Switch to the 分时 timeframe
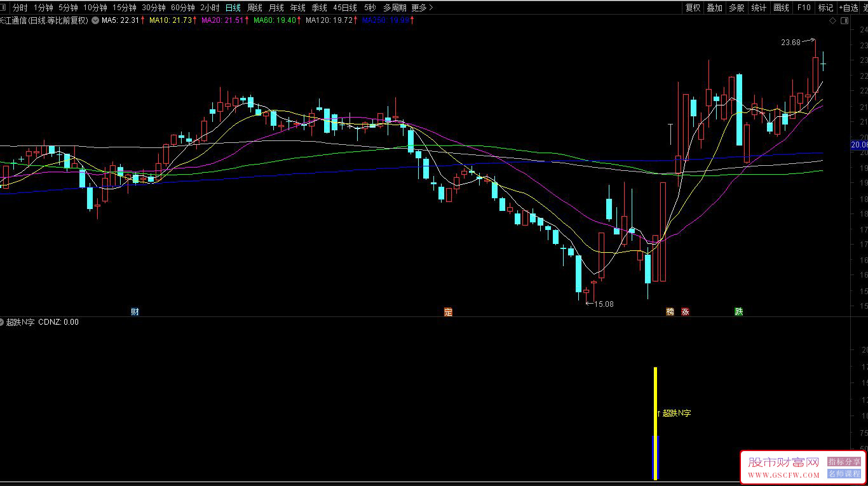The image size is (868, 486). point(20,8)
